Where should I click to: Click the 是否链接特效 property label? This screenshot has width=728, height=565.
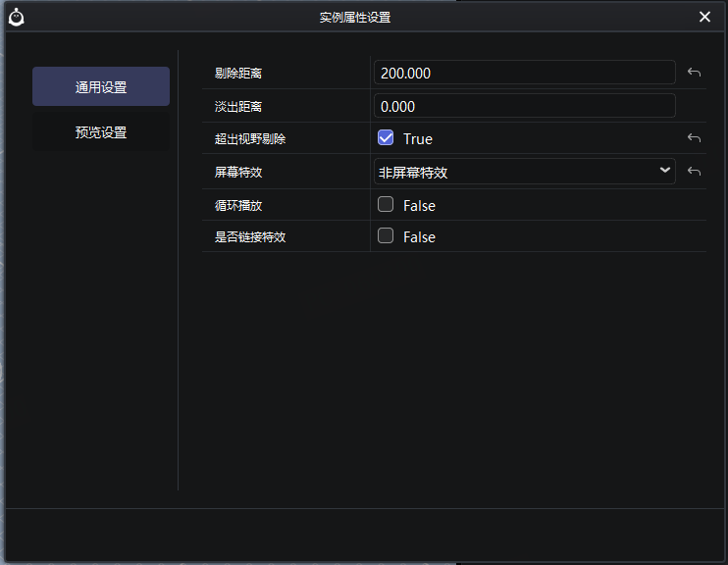(x=250, y=237)
